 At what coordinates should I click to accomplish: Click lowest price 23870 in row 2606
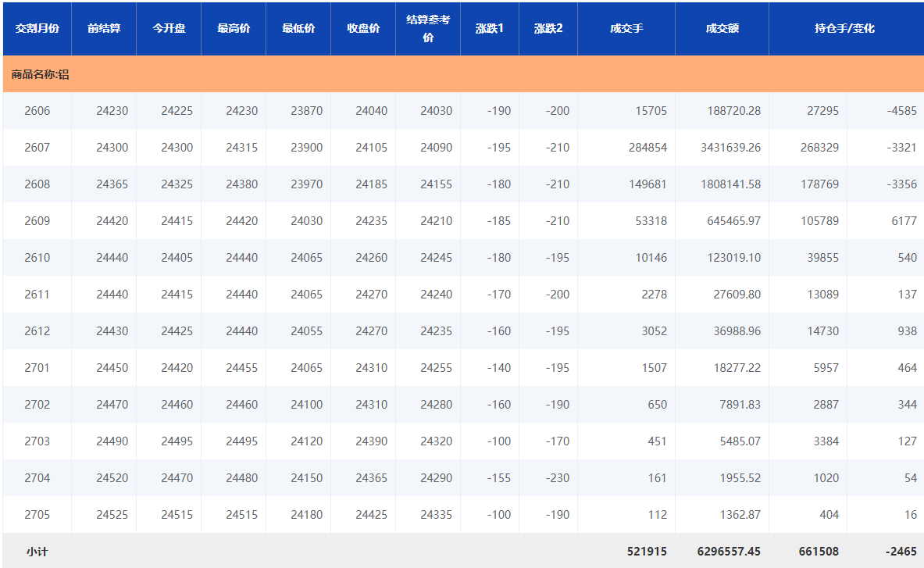point(307,111)
